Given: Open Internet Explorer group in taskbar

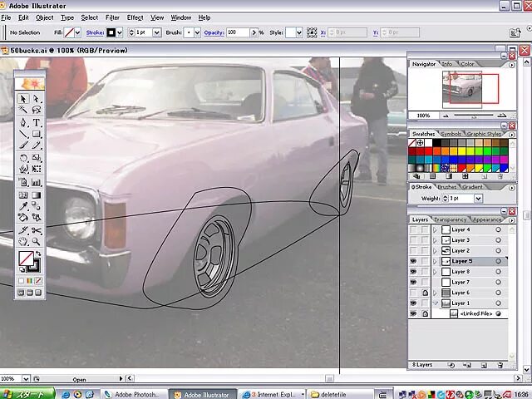Looking at the screenshot, I should 273,394.
